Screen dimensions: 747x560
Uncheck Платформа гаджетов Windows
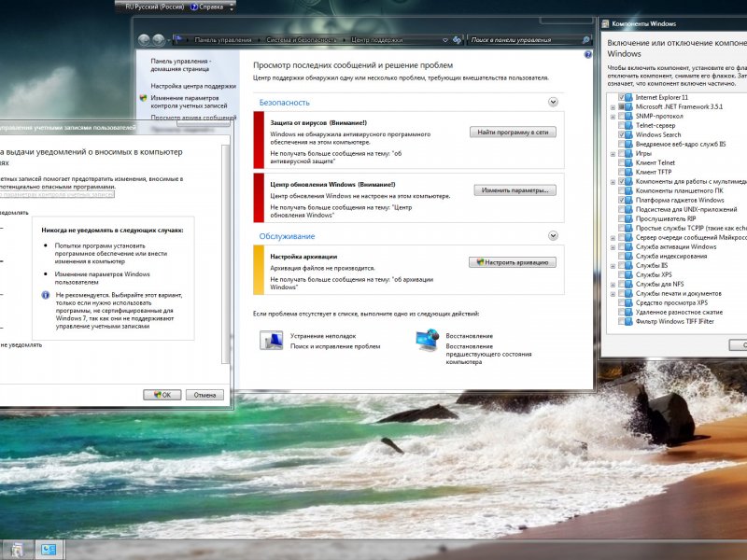pyautogui.click(x=621, y=200)
